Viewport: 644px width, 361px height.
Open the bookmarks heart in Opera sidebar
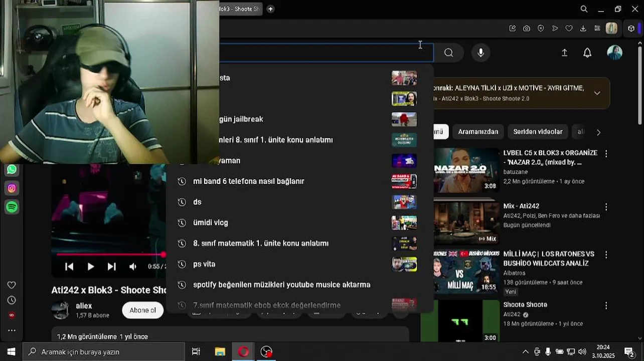click(12, 285)
